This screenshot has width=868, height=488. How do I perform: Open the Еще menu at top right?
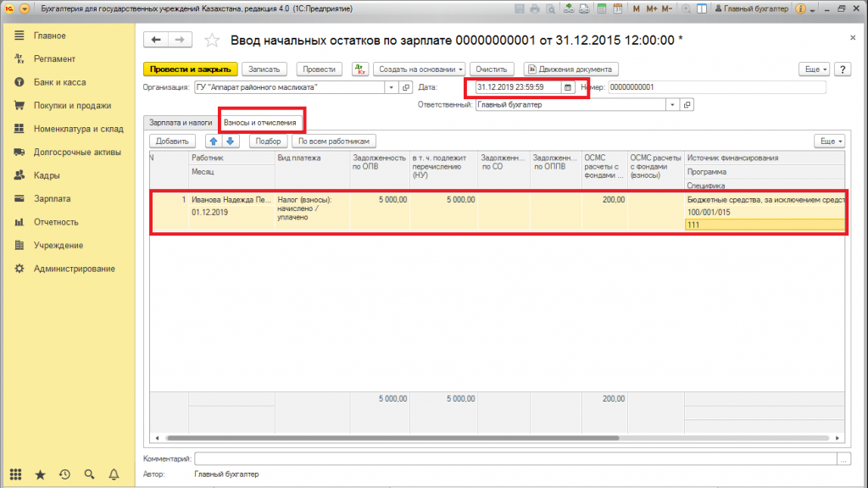(815, 69)
